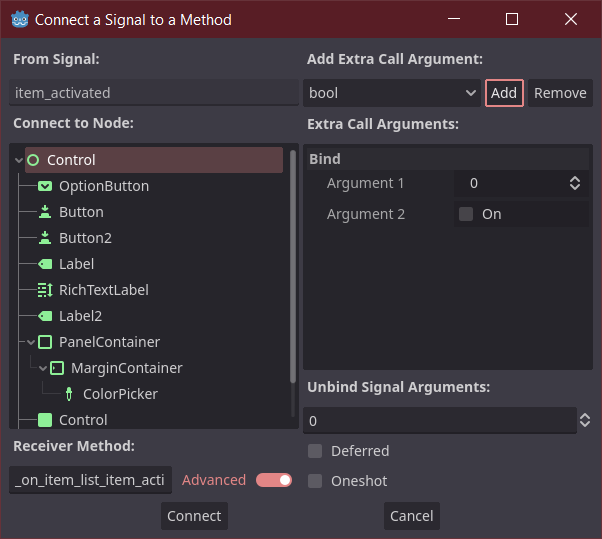Click the Argument 1 label

366,184
